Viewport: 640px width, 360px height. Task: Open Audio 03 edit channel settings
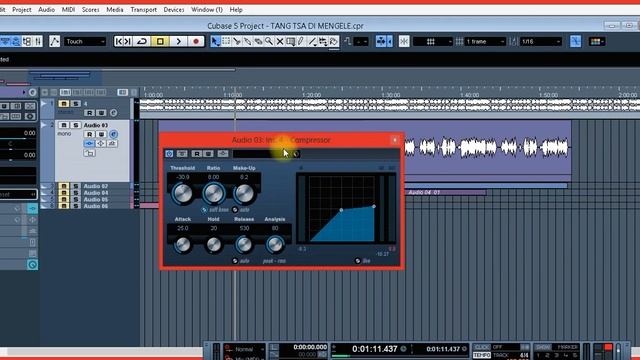point(113,134)
